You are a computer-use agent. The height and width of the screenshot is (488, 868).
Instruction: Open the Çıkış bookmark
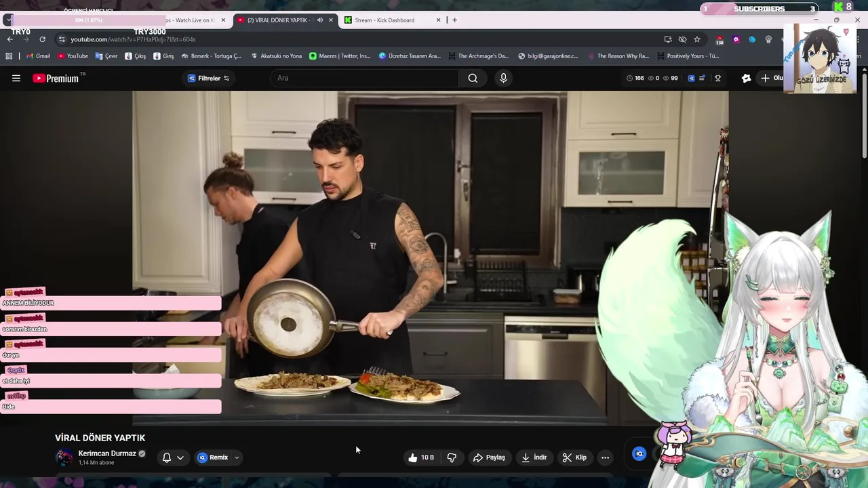pos(135,56)
